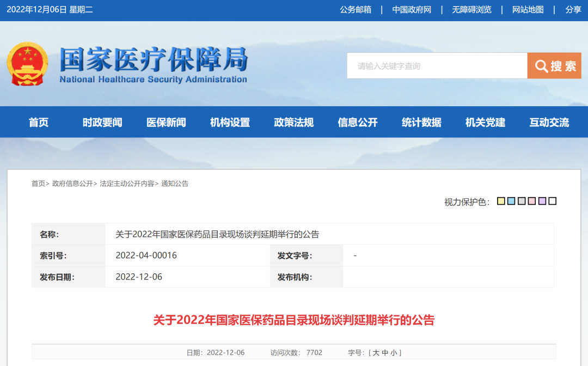
Task: Open 统计数据 navigation item
Action: [421, 122]
